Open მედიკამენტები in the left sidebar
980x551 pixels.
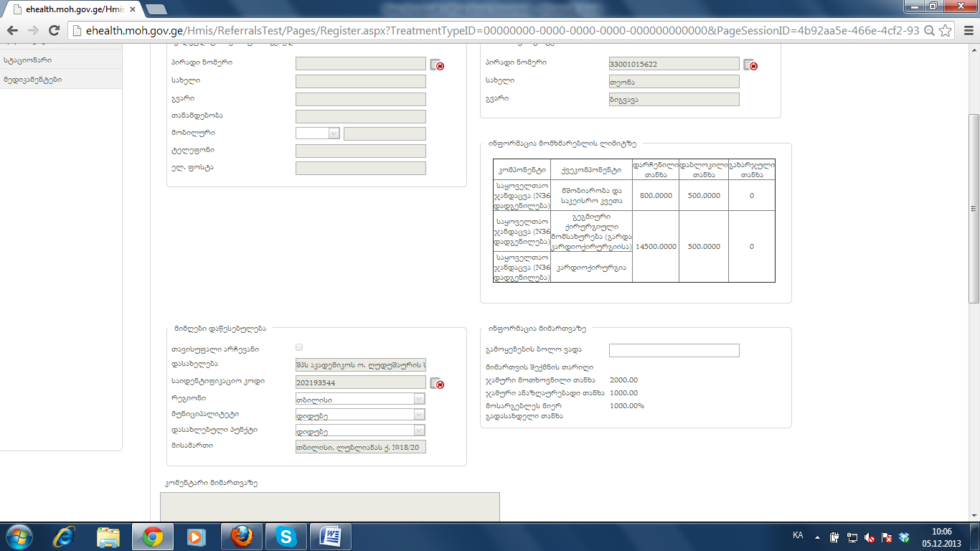click(x=33, y=79)
